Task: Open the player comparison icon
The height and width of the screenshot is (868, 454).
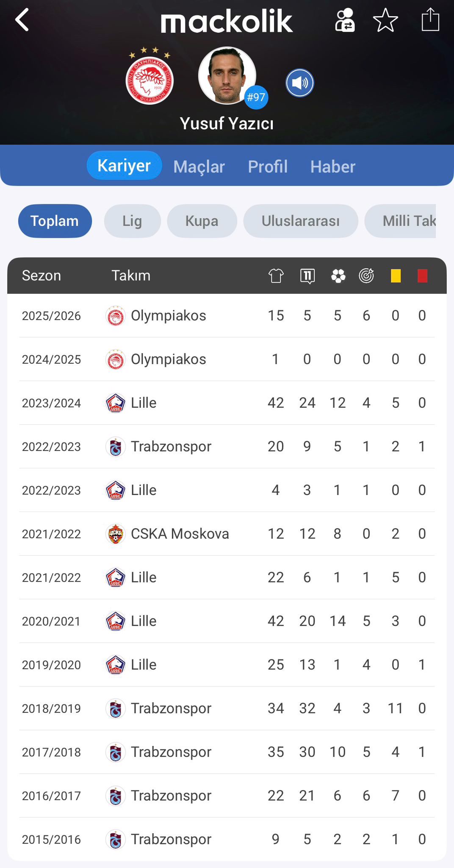Action: coord(345,20)
